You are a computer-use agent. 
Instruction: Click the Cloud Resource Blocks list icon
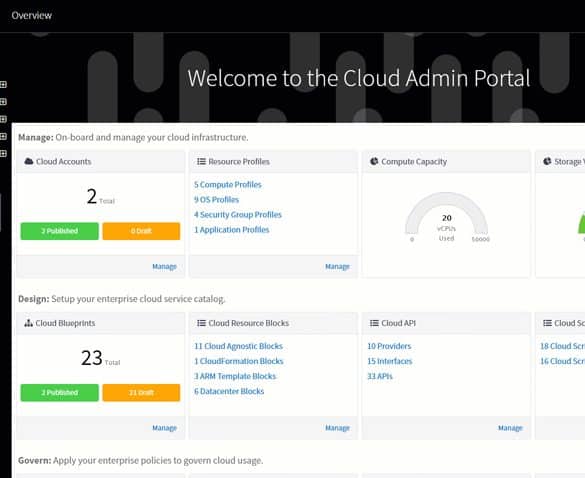click(201, 323)
